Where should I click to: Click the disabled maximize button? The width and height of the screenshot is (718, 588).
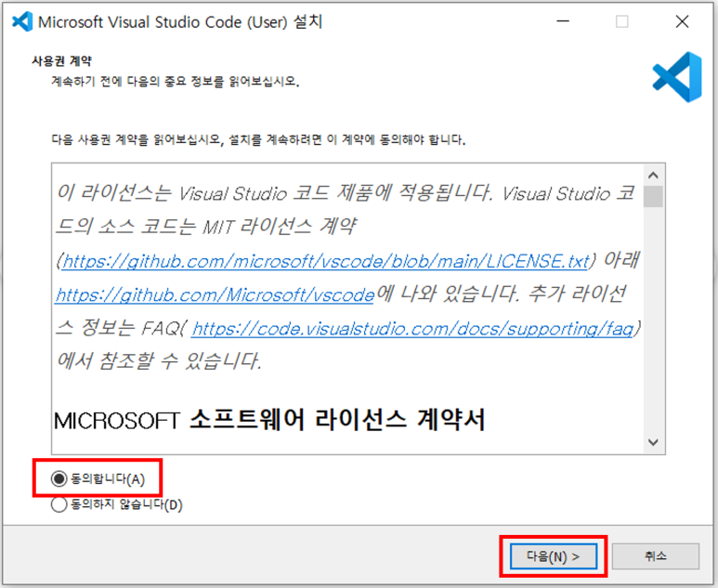pyautogui.click(x=621, y=21)
